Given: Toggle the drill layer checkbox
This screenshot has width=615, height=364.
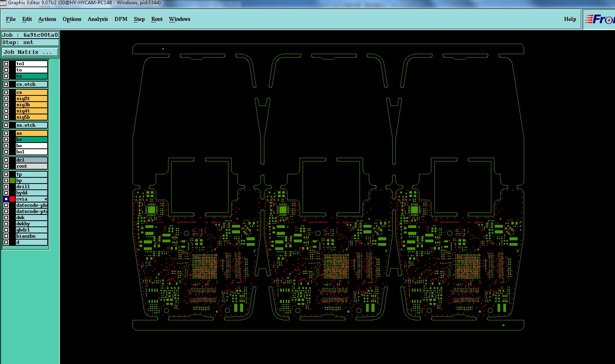Looking at the screenshot, I should [x=6, y=187].
